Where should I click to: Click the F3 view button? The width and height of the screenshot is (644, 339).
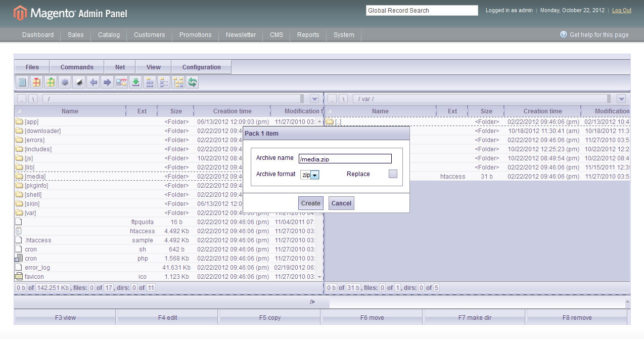click(x=65, y=317)
